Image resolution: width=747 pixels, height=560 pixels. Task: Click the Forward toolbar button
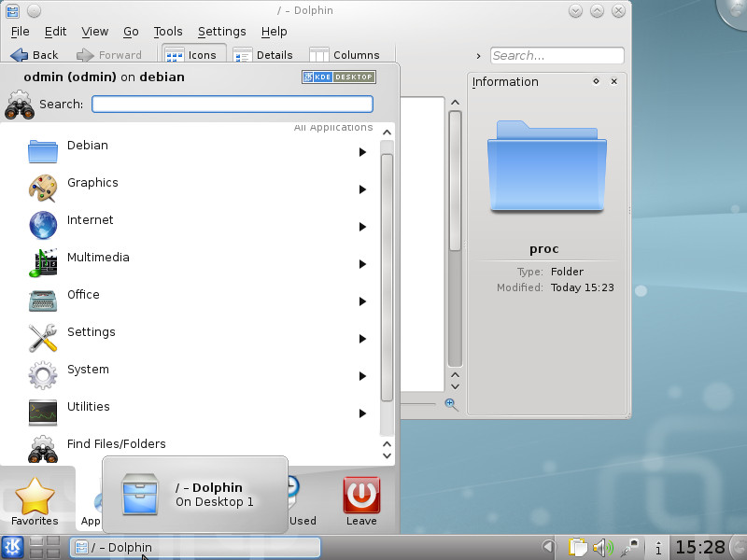coord(109,55)
